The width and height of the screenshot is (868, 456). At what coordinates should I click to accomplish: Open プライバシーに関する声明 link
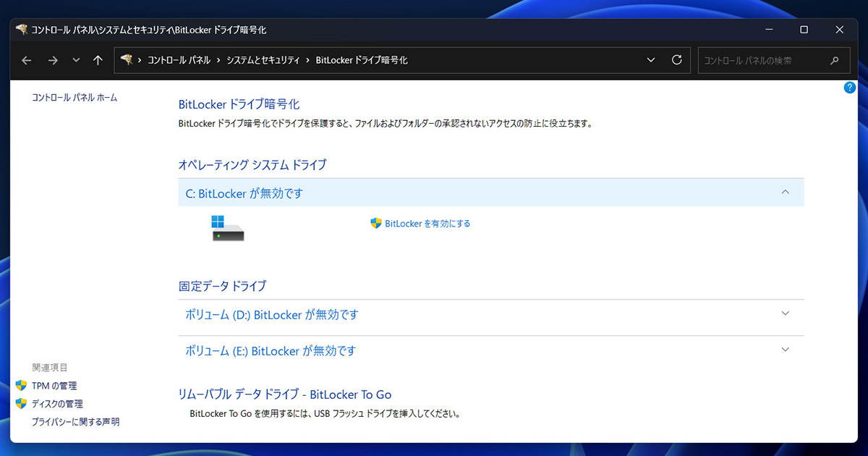point(75,422)
